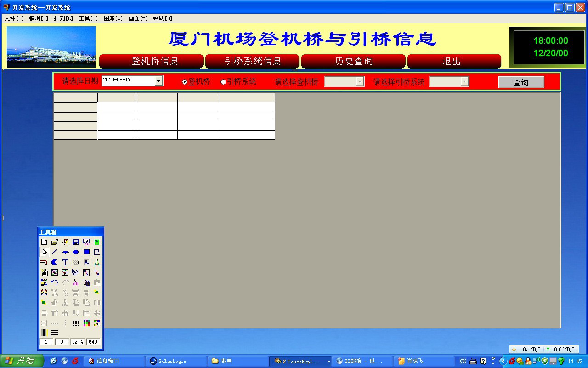Image resolution: width=588 pixels, height=368 pixels.
Task: Select the 引桥系统 radio button
Action: click(x=223, y=81)
